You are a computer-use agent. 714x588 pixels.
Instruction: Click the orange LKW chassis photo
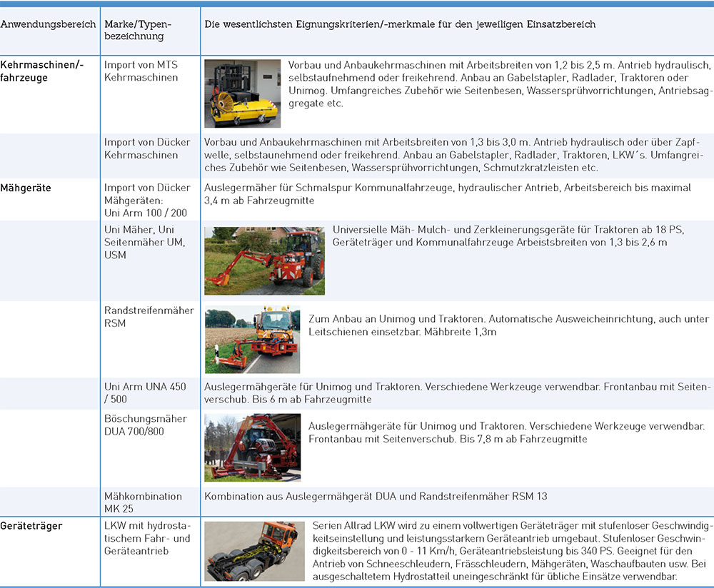point(255,551)
